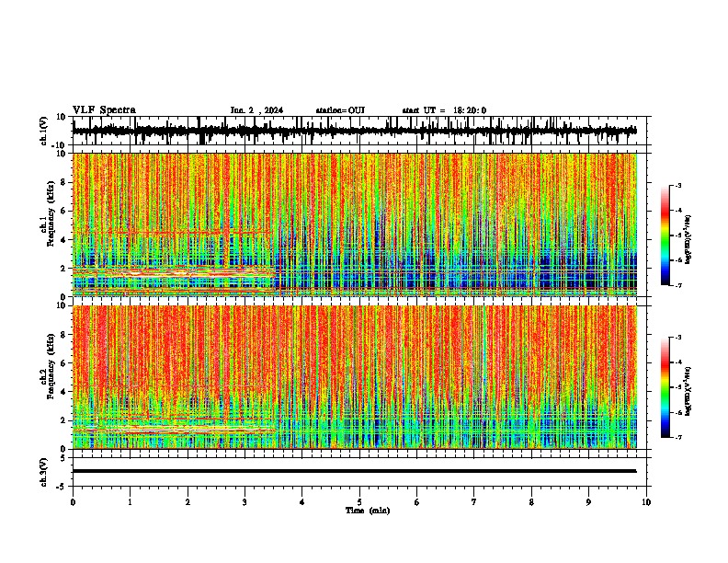Click the -3 label on ch.2 color scale
Screen dimensions: 728x563
[x=678, y=338]
